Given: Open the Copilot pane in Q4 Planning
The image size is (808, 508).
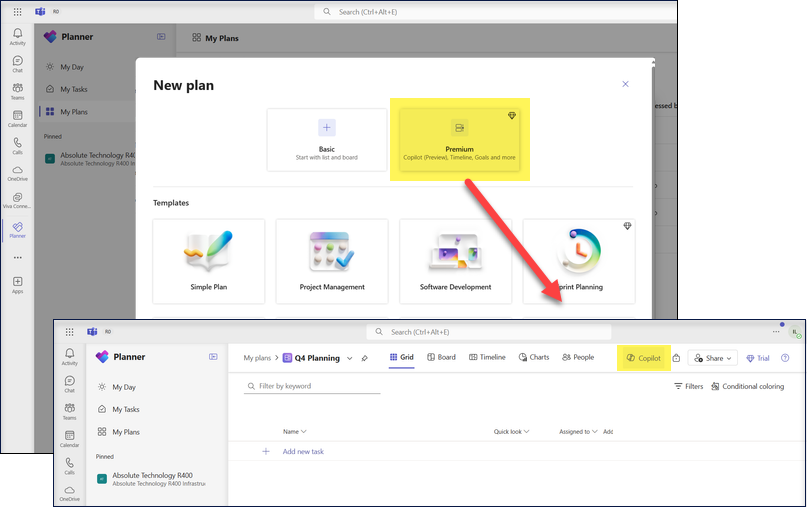Looking at the screenshot, I should click(x=644, y=358).
